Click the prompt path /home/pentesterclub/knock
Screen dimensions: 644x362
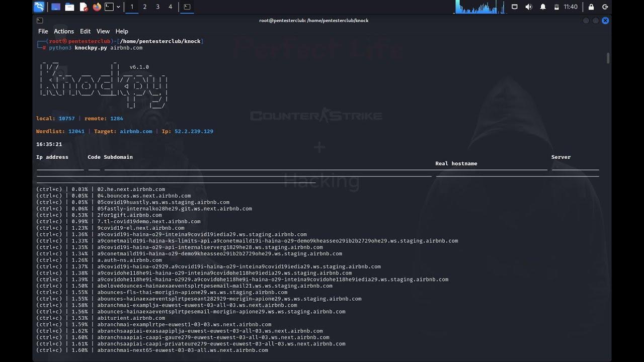tap(160, 41)
